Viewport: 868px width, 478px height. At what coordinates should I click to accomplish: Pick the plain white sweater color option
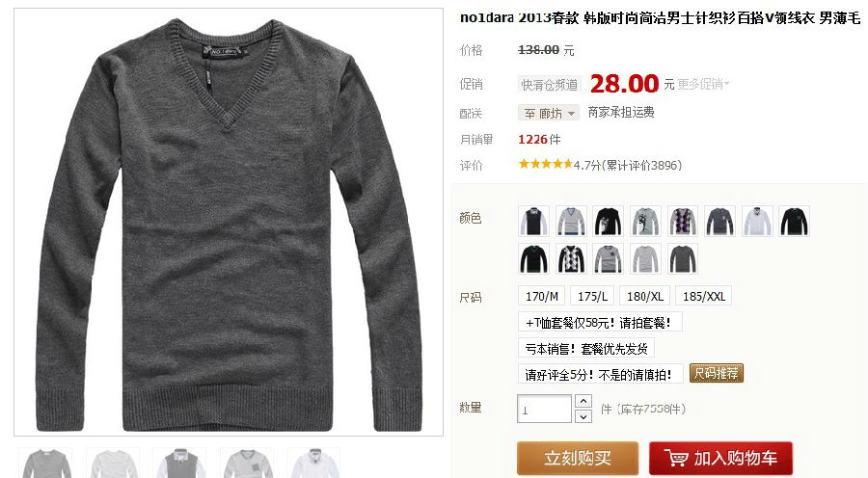click(757, 221)
